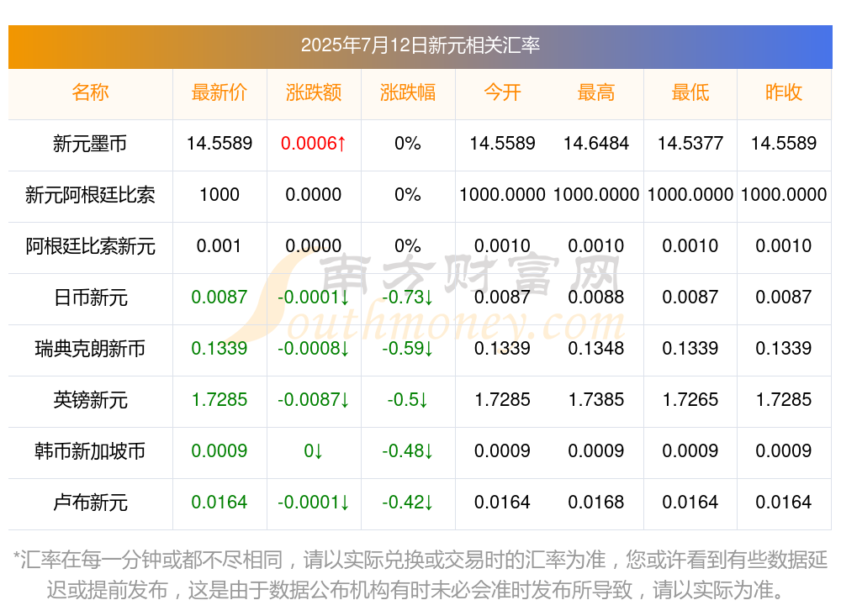Select the 涨跌幅 column header

tap(408, 92)
